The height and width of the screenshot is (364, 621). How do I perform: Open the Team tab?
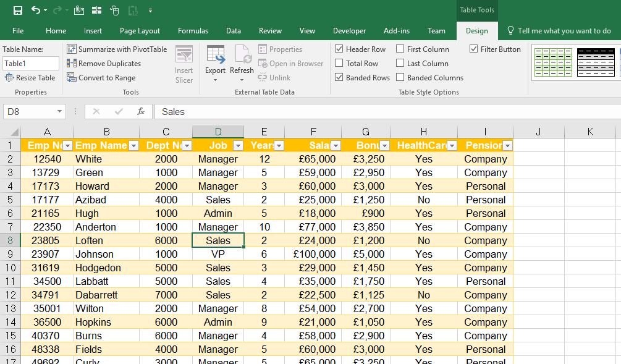[x=436, y=31]
